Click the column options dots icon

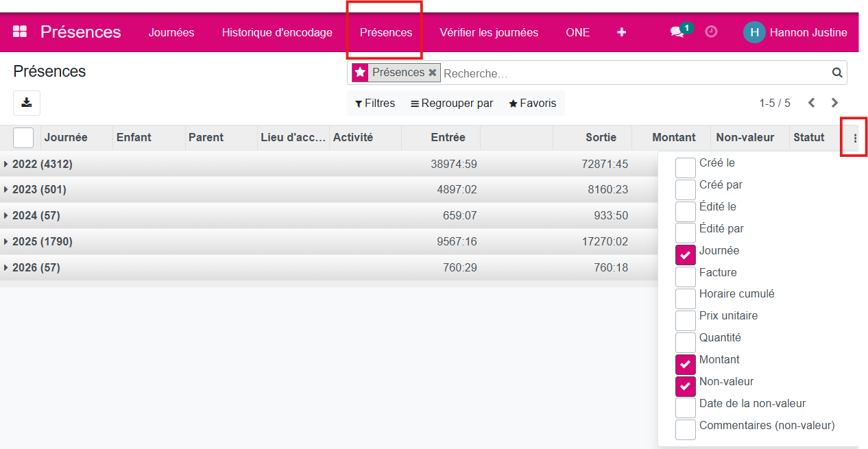point(854,137)
